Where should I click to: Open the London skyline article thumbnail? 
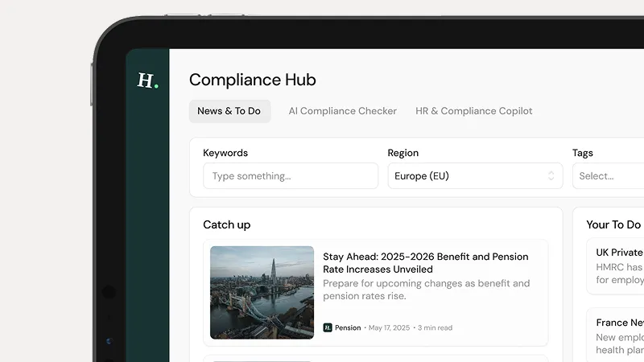(x=262, y=292)
